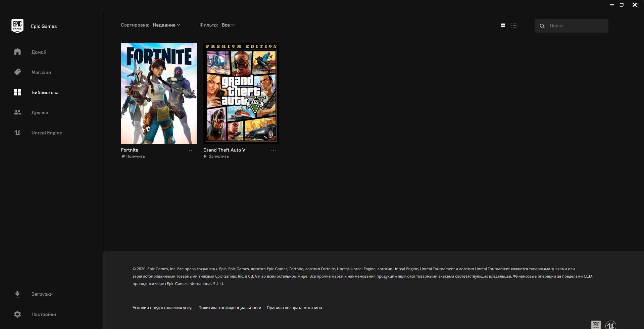
Task: Click the Поиск search field
Action: [x=571, y=26]
